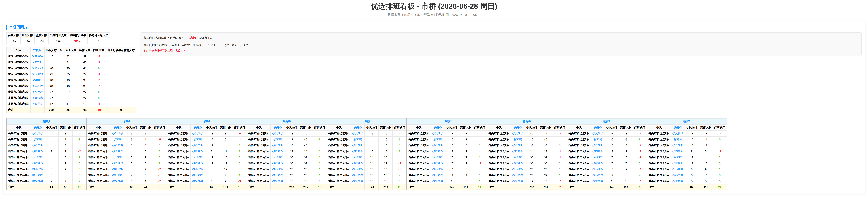Click the 当天应上人数 column header

pyautogui.click(x=68, y=50)
